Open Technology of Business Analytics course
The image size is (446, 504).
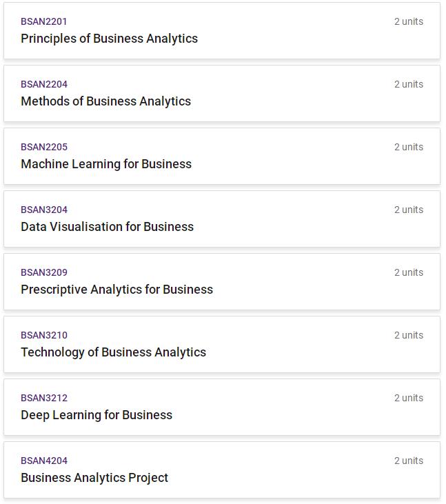coord(113,352)
